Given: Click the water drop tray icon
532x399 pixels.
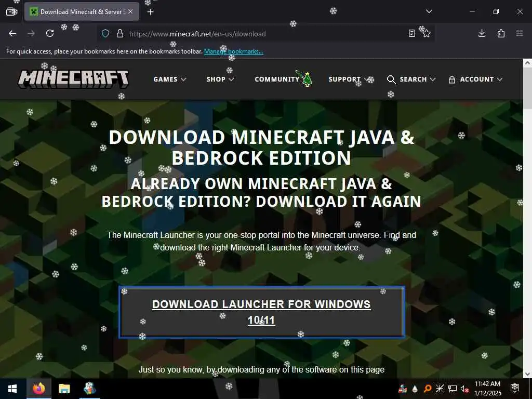Looking at the screenshot, I should [x=415, y=389].
